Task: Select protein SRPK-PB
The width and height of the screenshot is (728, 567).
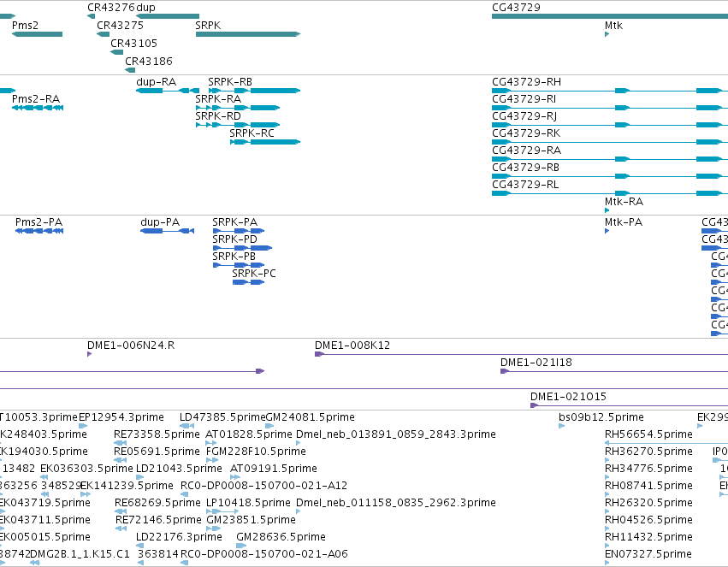Action: [x=239, y=265]
